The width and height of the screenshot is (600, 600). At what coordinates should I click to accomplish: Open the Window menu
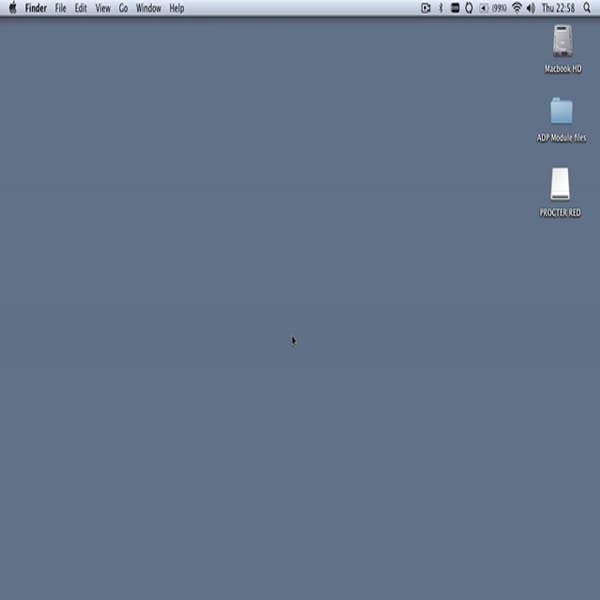pos(148,8)
